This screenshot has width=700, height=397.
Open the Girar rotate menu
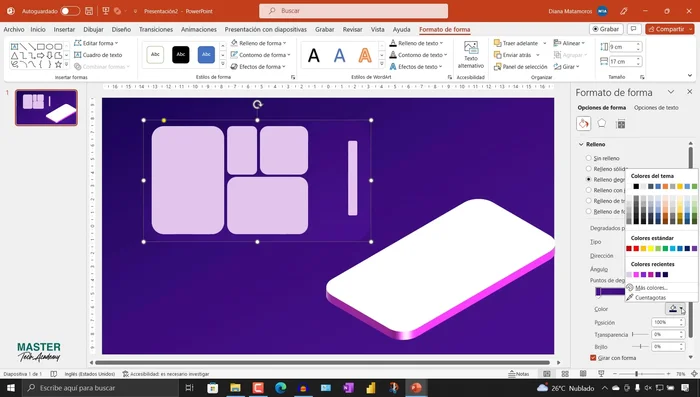pos(567,67)
